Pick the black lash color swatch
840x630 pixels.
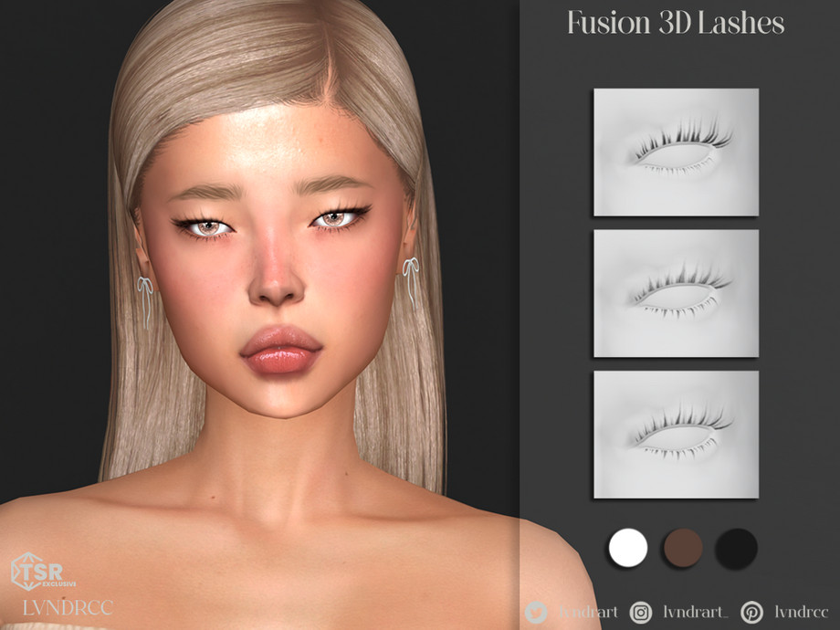coord(736,547)
